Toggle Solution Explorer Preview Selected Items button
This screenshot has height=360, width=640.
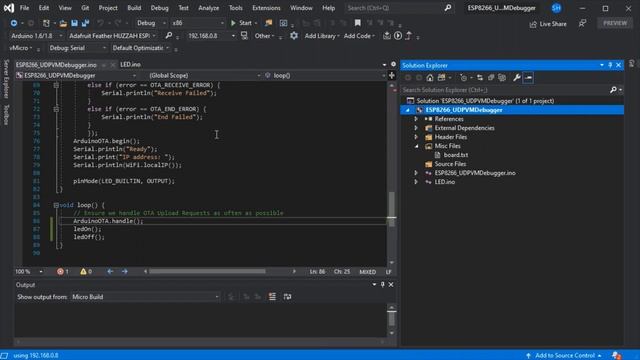(528, 78)
